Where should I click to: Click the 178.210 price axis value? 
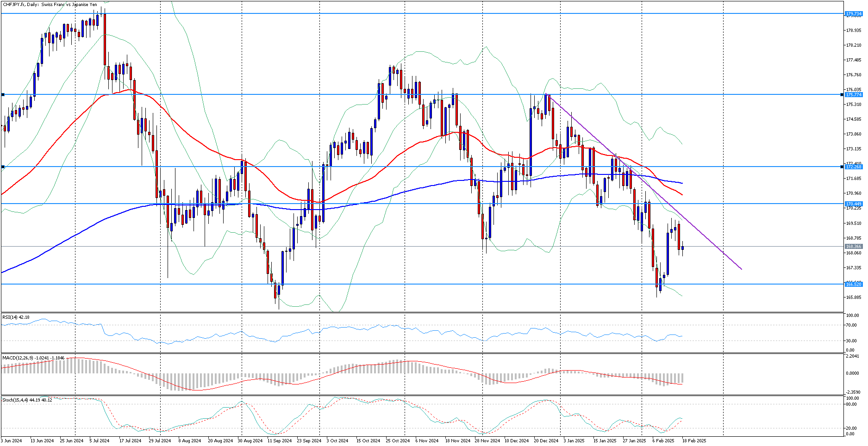pos(854,45)
